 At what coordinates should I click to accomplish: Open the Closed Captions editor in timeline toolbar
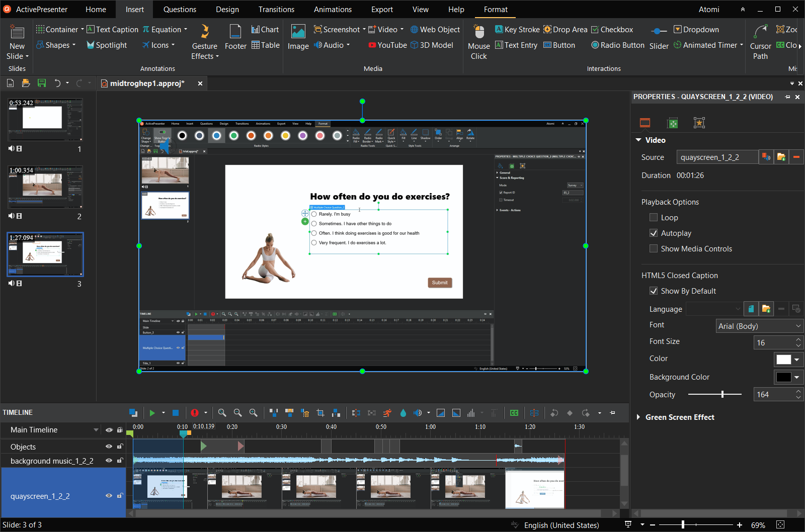tap(514, 412)
